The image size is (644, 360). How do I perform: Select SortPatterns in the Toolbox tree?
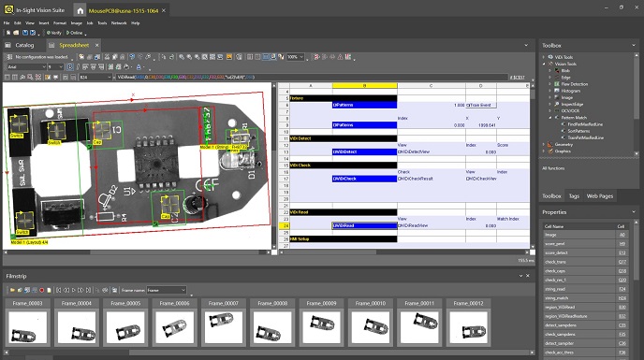click(x=578, y=131)
